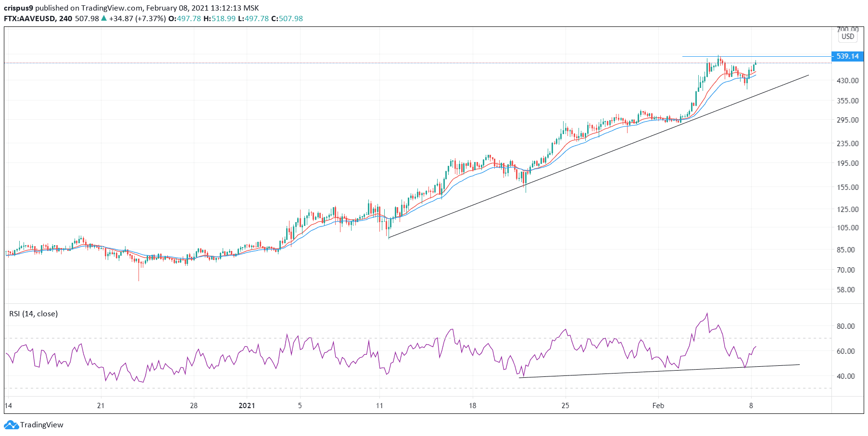Click date 21 on time axis
The image size is (868, 436).
101,406
